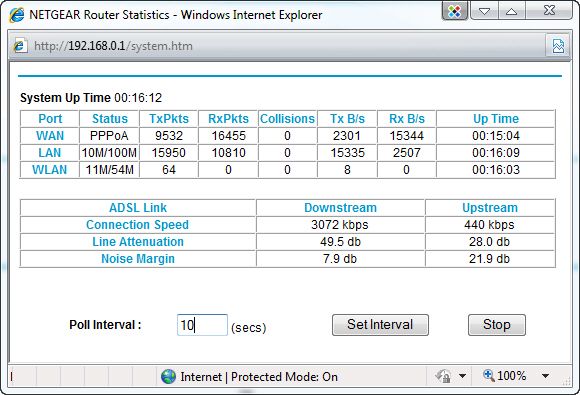Screen dimensions: 580x395
Task: Click the Tx B/s column header
Action: point(347,119)
